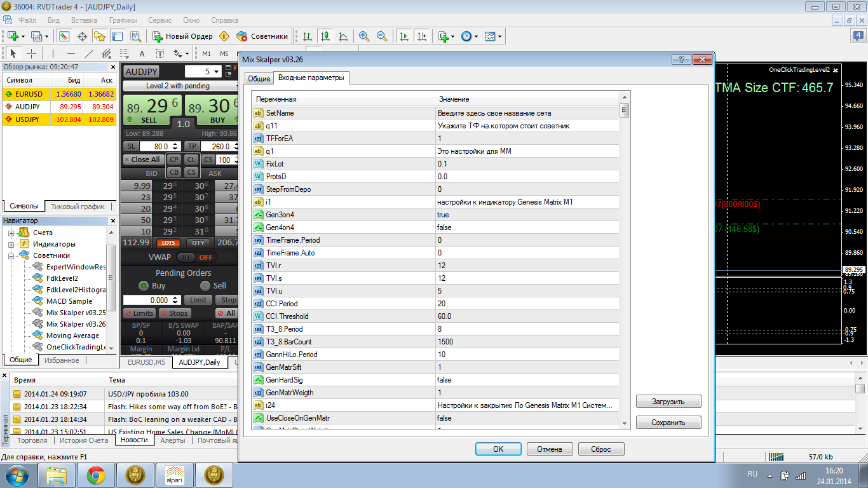
Task: Click the Новый Ордер toolbar button
Action: point(183,36)
